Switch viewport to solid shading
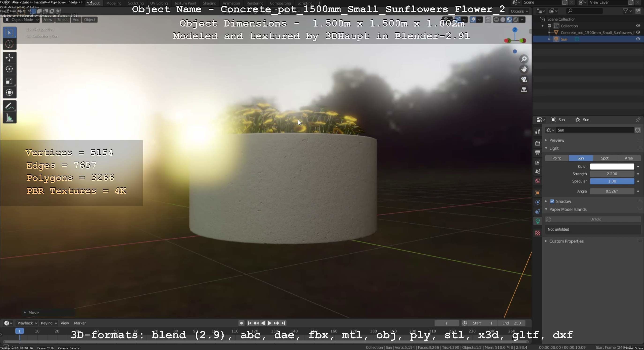644x350 pixels. click(503, 20)
